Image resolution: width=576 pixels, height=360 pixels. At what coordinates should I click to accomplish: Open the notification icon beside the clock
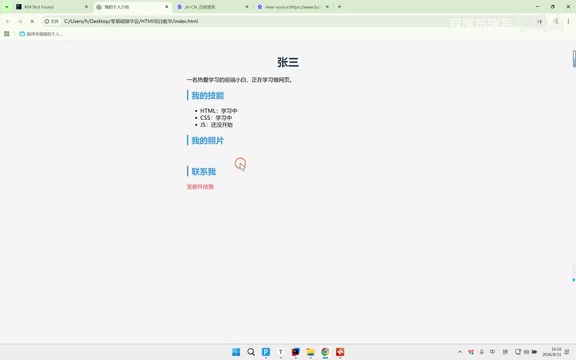coord(568,352)
